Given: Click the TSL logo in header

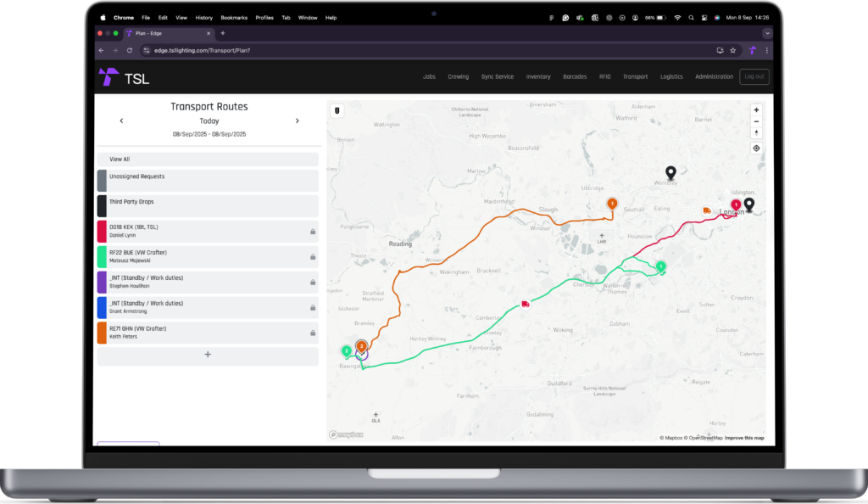Looking at the screenshot, I should tap(124, 78).
